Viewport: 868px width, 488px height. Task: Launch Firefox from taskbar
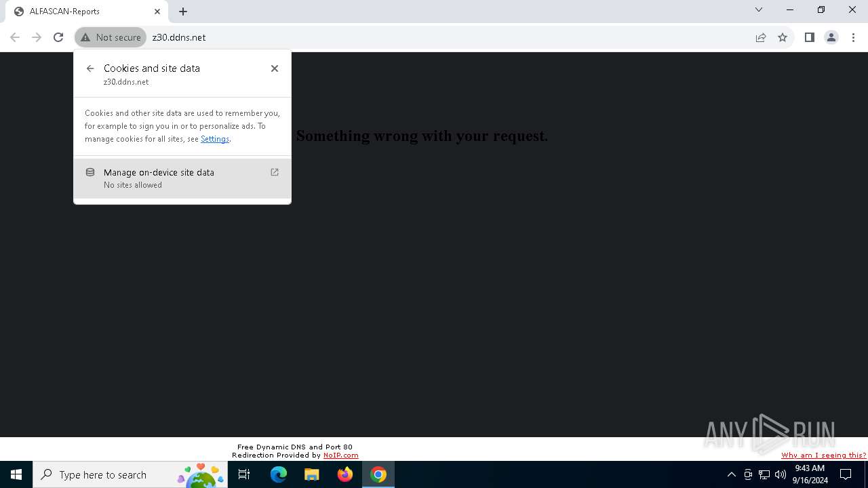click(345, 474)
